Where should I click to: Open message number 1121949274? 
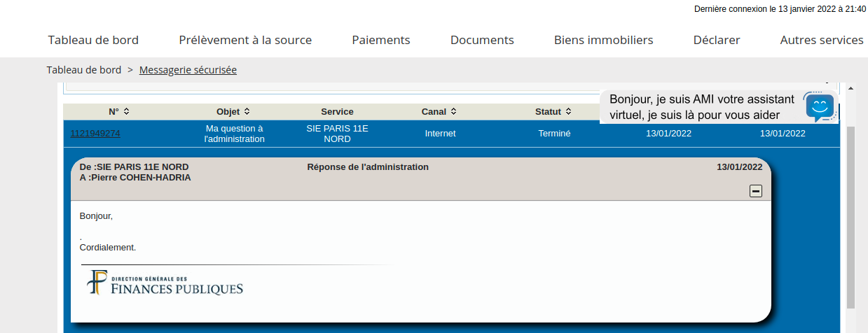[95, 134]
